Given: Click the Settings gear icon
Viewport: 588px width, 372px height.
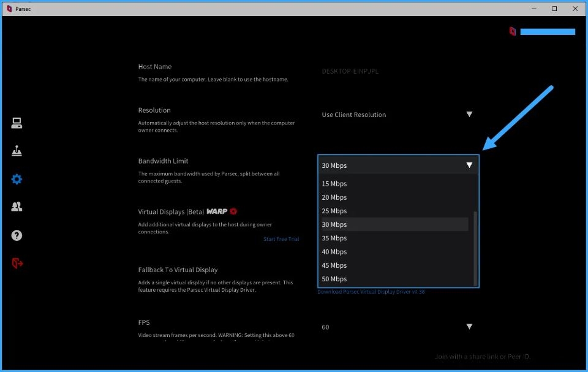Looking at the screenshot, I should (17, 179).
